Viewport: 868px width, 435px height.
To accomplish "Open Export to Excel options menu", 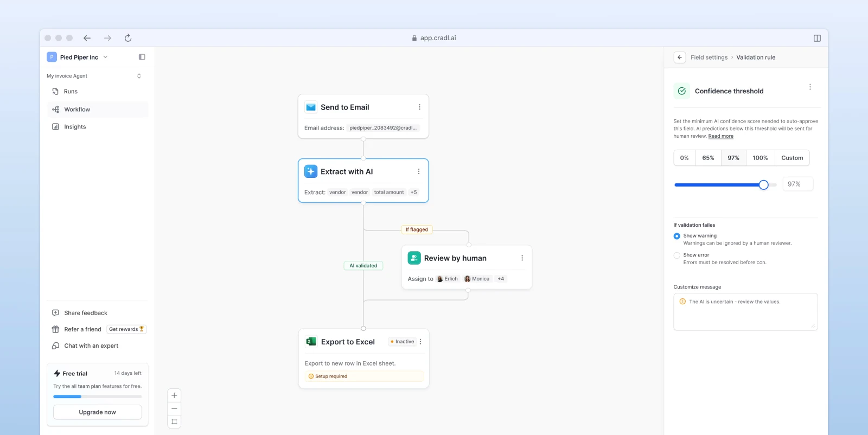I will point(420,342).
